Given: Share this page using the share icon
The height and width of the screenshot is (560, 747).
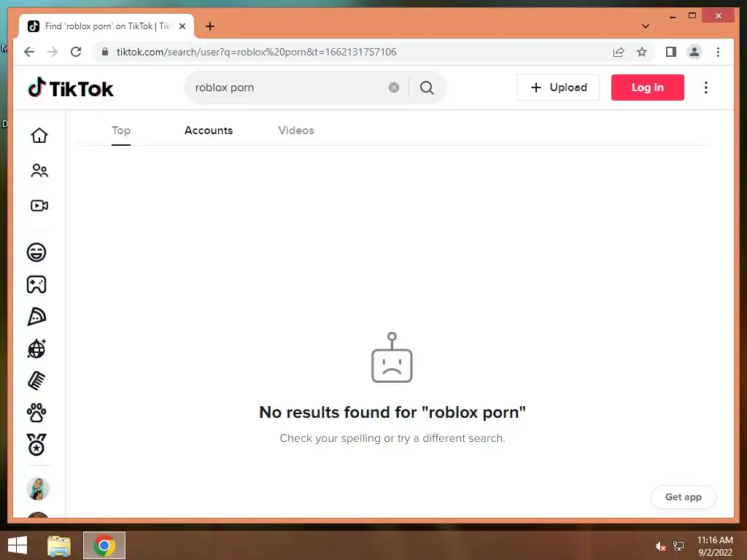Looking at the screenshot, I should [619, 52].
